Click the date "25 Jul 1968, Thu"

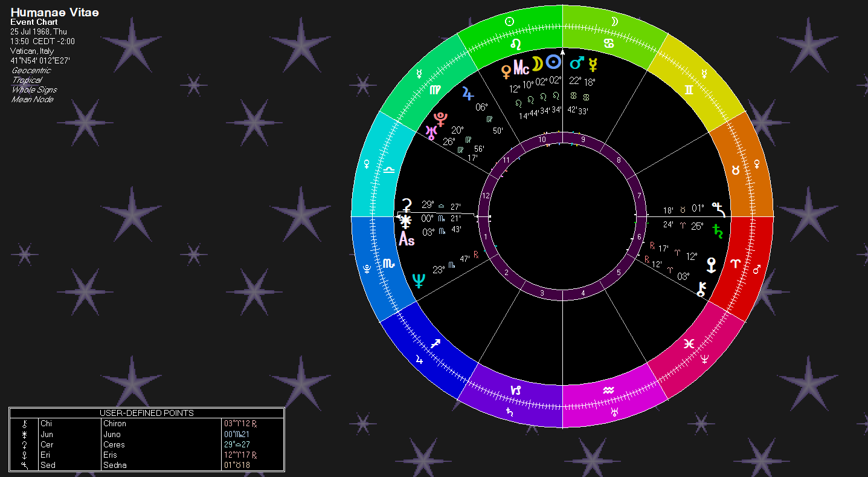click(39, 32)
